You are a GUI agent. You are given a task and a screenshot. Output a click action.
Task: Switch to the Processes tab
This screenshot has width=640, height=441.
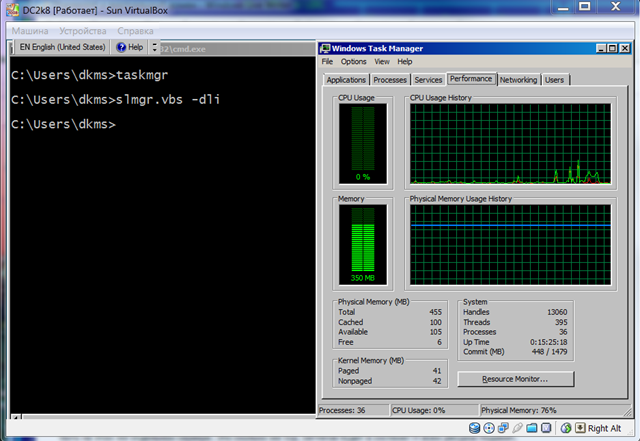(390, 80)
